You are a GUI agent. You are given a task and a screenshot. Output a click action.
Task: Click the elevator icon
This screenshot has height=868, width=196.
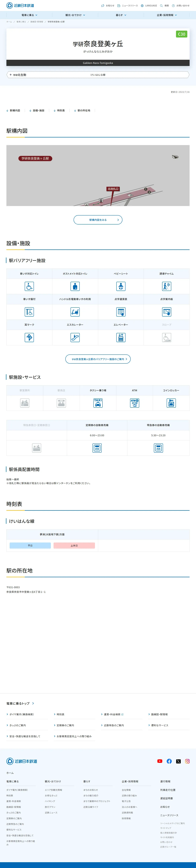tap(121, 338)
